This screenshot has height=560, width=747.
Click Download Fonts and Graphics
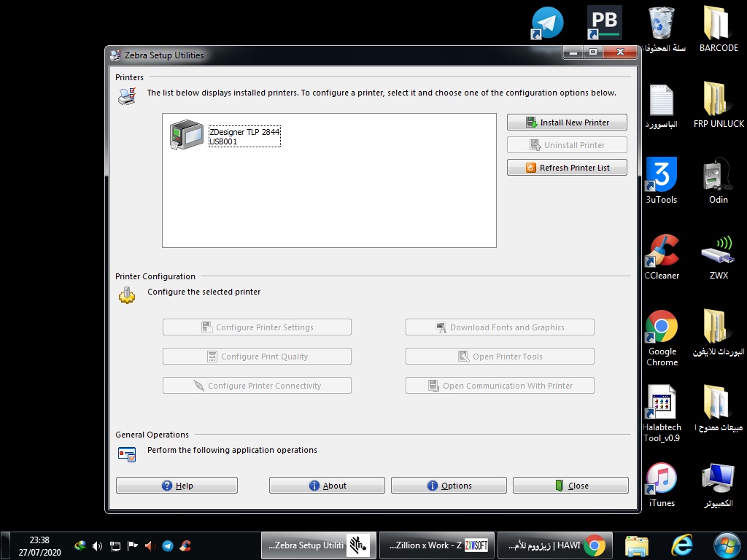pos(500,327)
